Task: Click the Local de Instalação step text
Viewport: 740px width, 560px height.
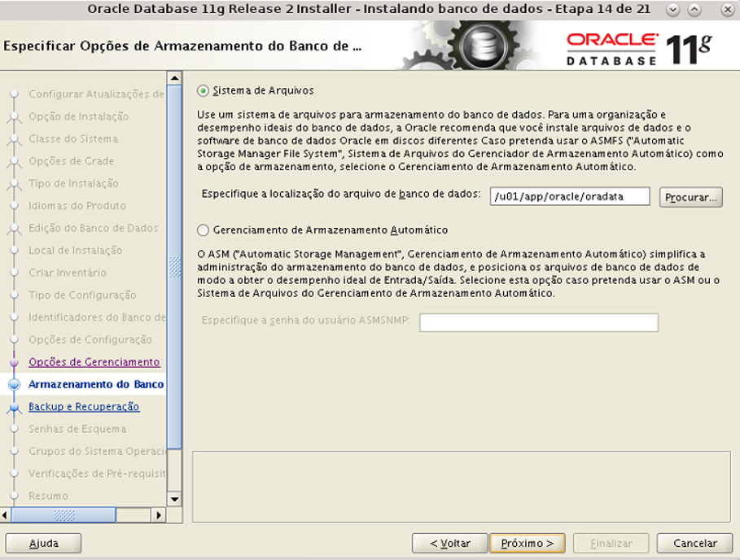Action: (x=76, y=250)
